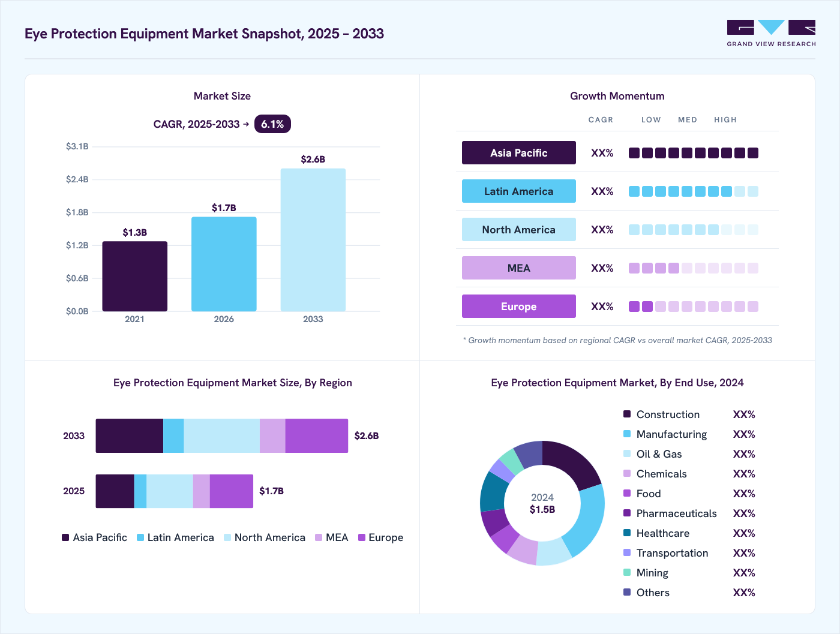The image size is (840, 634).
Task: Click the XX% CAGR for Latin America
Action: tap(602, 191)
